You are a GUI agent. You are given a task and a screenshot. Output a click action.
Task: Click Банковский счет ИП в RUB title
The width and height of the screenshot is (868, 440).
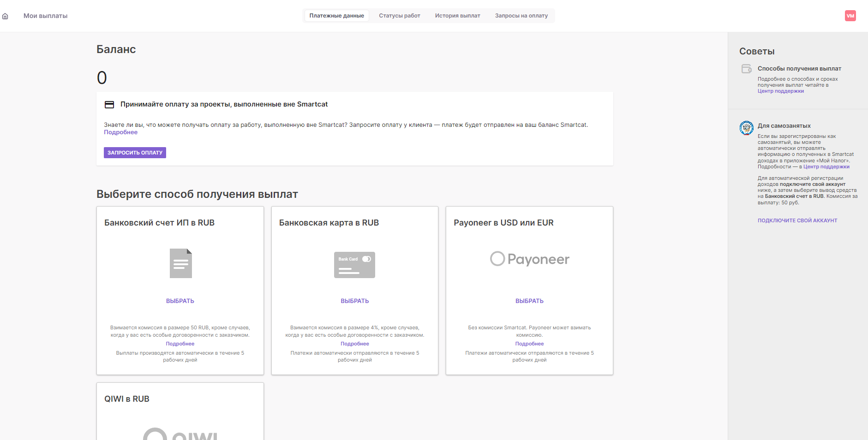click(159, 223)
